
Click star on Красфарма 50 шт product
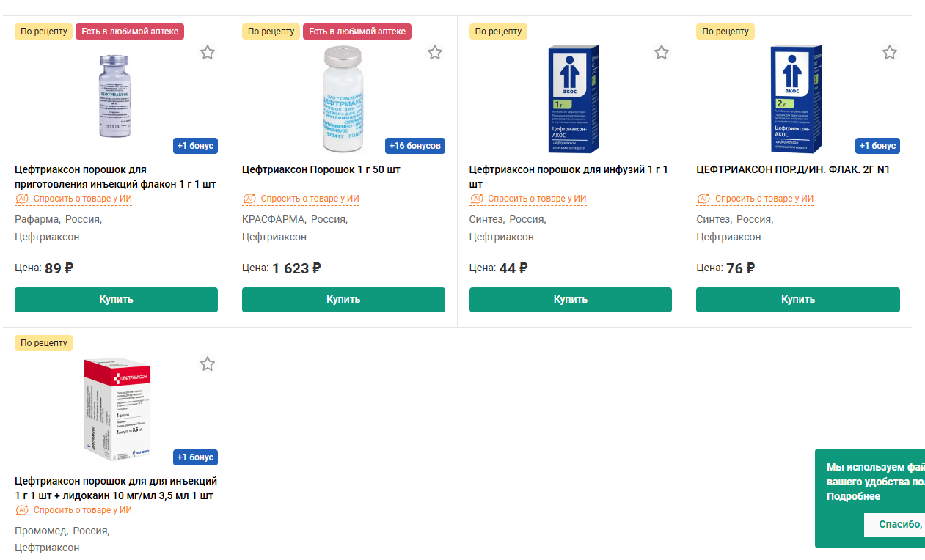[435, 53]
